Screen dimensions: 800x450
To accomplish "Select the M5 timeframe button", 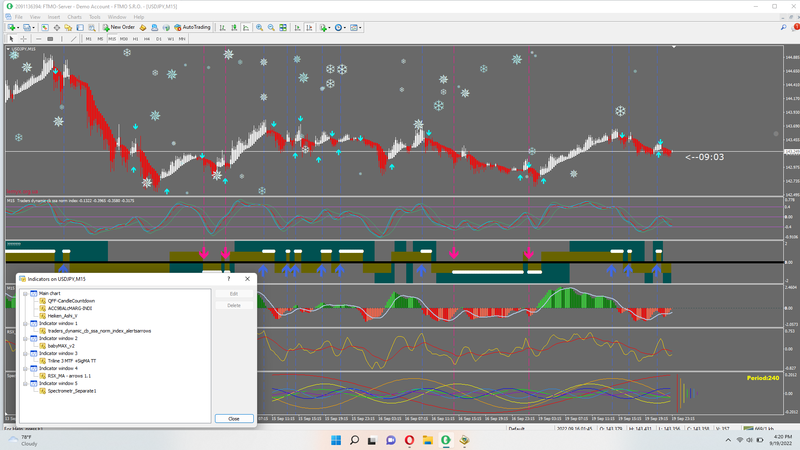I will point(99,39).
